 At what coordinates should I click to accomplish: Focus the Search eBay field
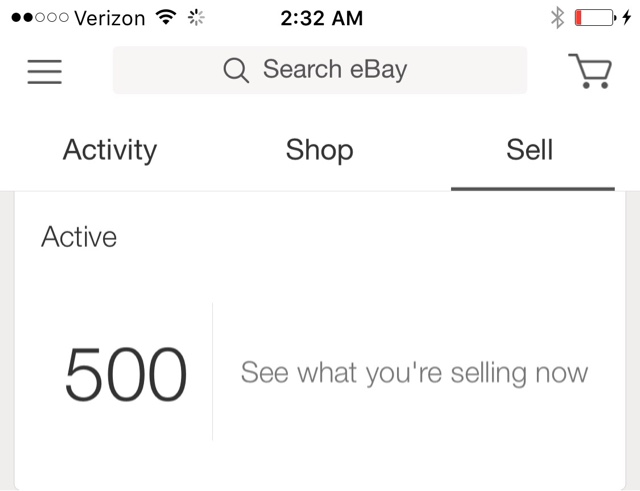click(x=334, y=70)
